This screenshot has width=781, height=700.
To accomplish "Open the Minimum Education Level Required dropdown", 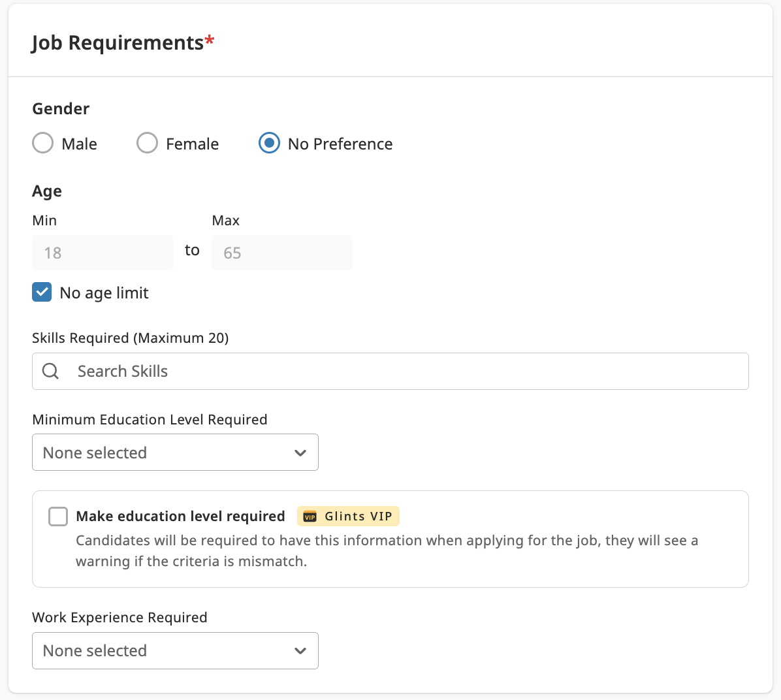I will pos(175,452).
